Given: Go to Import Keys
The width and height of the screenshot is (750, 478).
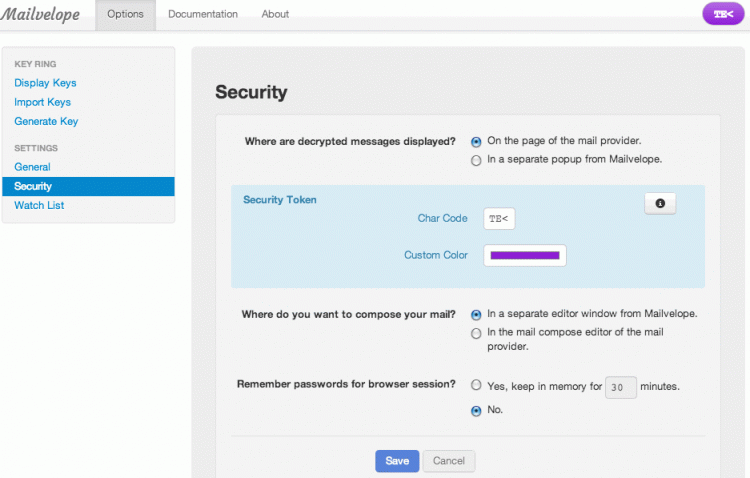Looking at the screenshot, I should click(42, 102).
